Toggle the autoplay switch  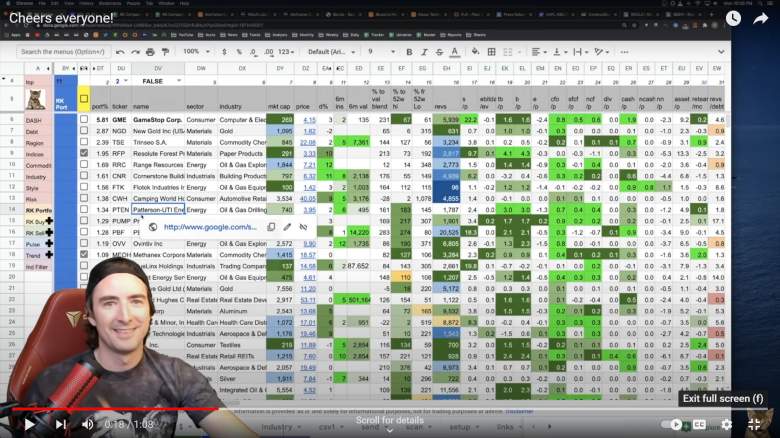pos(675,424)
